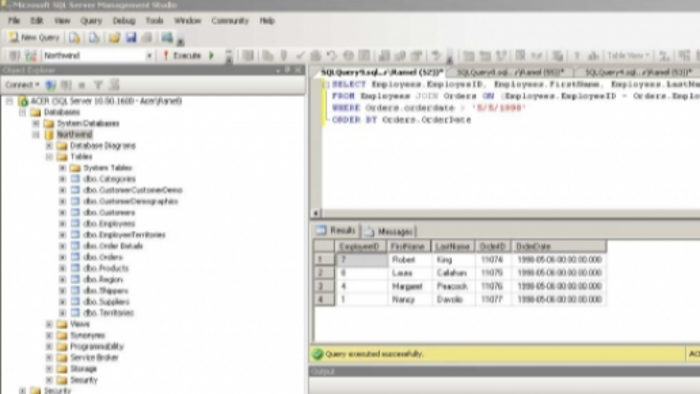Image resolution: width=700 pixels, height=394 pixels.
Task: Click the Parse checkmark icon
Action: (x=300, y=55)
